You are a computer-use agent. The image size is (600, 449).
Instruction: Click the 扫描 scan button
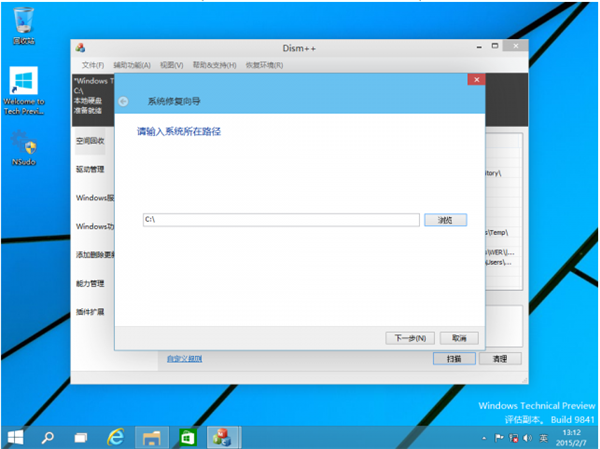[454, 359]
